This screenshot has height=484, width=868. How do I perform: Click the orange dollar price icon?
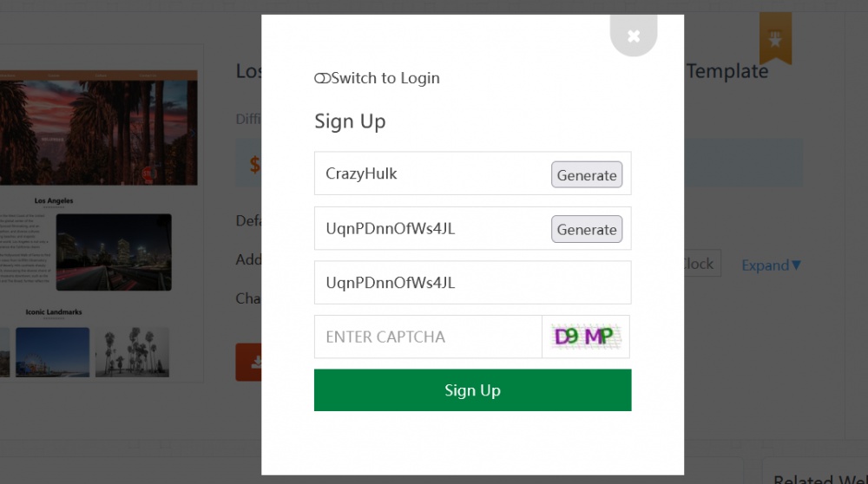click(254, 164)
